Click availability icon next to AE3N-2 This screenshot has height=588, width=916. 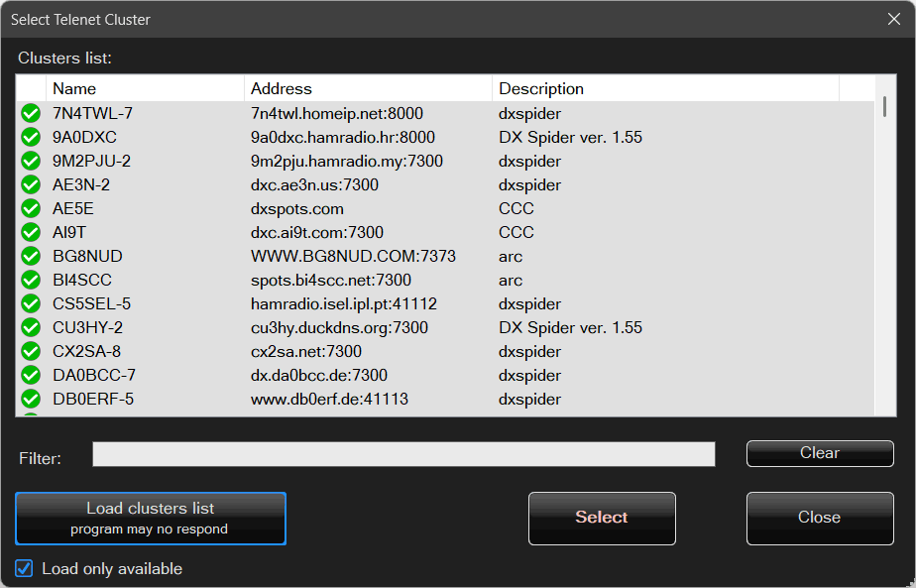coord(31,185)
